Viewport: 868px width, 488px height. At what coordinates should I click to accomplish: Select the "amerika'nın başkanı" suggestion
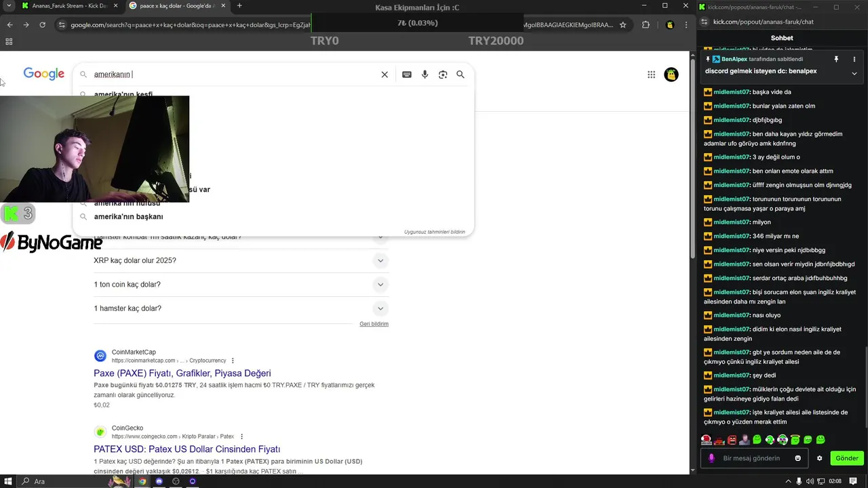[x=129, y=217]
